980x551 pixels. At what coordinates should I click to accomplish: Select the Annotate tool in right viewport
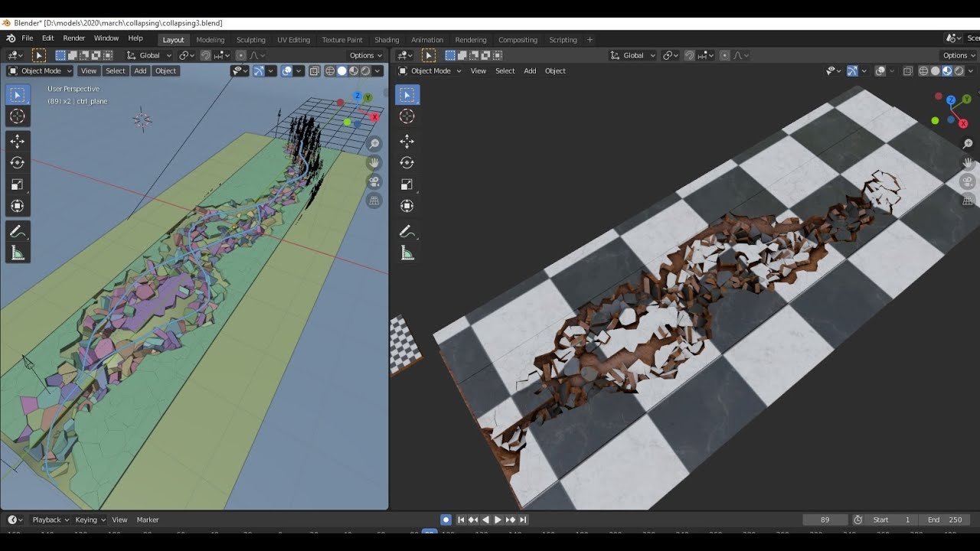click(x=407, y=231)
